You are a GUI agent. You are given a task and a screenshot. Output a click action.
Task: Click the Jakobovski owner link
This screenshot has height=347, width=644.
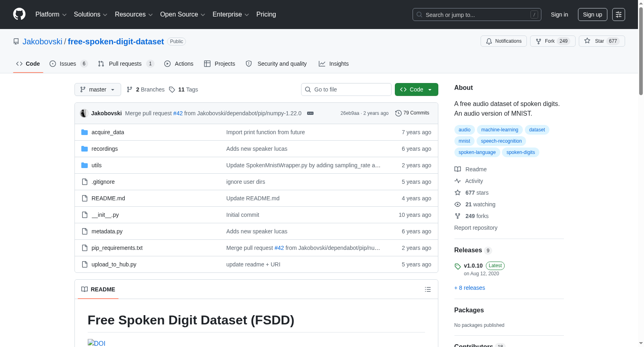(x=42, y=42)
